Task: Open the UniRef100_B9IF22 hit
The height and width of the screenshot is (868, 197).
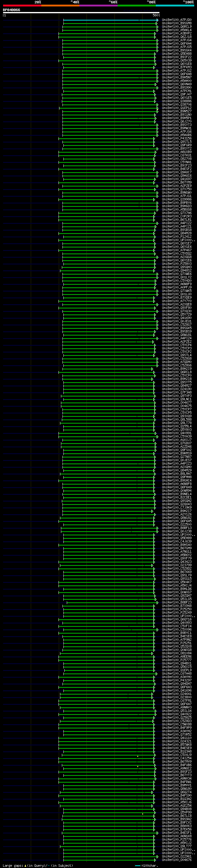Action: 177,57
